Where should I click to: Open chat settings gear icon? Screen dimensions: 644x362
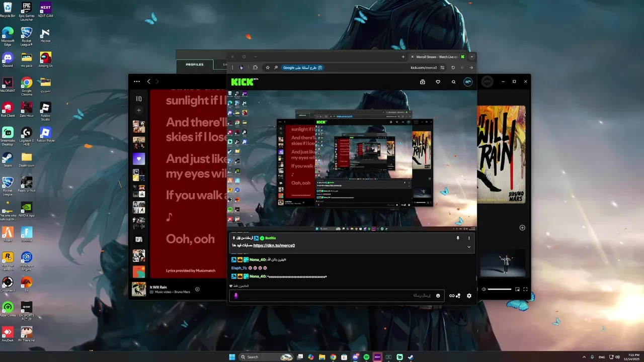pyautogui.click(x=469, y=296)
